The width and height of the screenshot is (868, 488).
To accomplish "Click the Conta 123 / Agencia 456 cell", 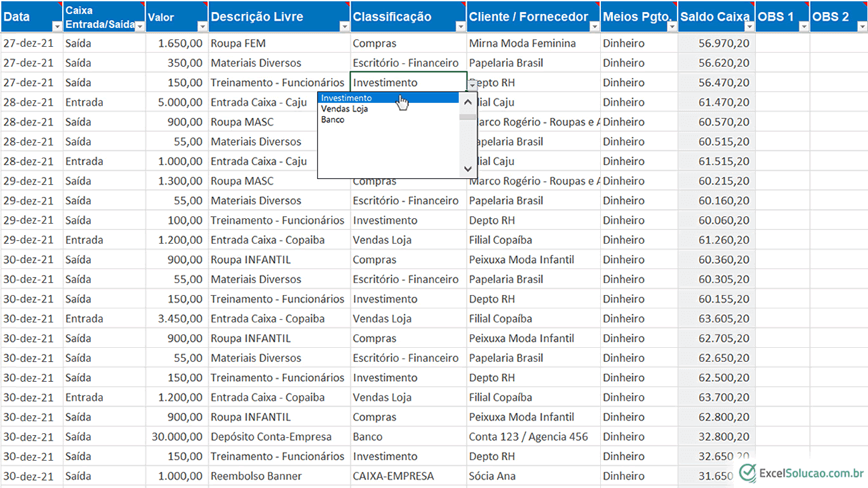I will click(x=533, y=437).
